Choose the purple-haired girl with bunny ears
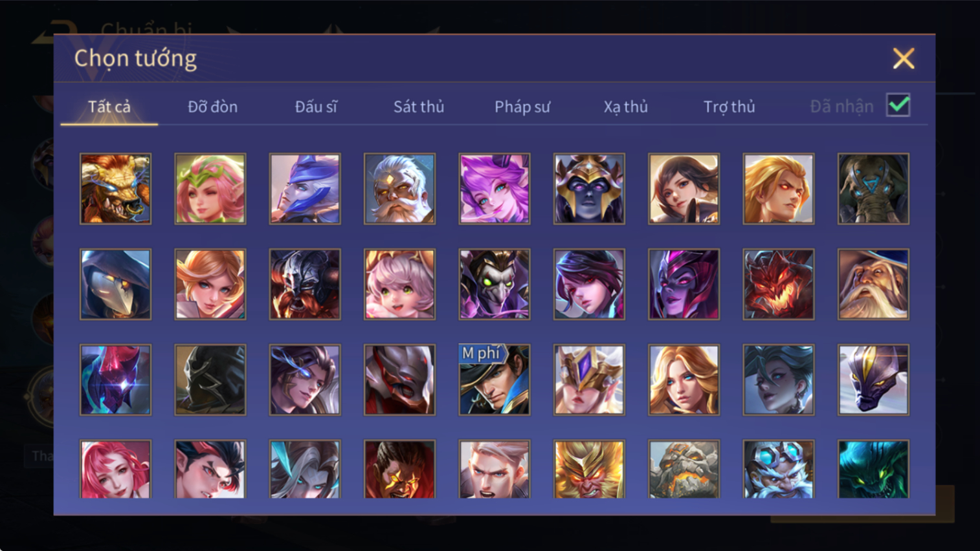 point(495,189)
